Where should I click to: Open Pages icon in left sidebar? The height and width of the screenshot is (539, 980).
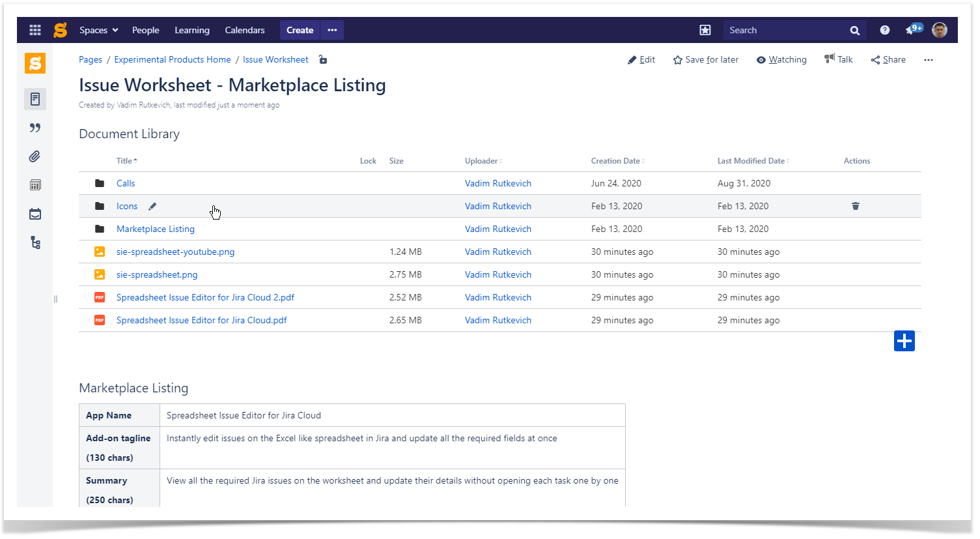coord(35,99)
